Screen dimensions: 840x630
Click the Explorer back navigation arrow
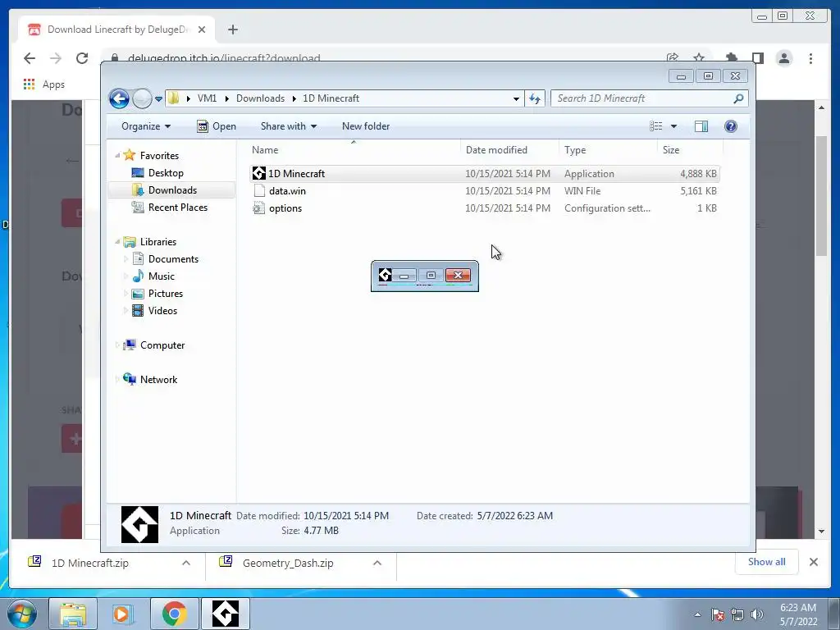point(119,98)
